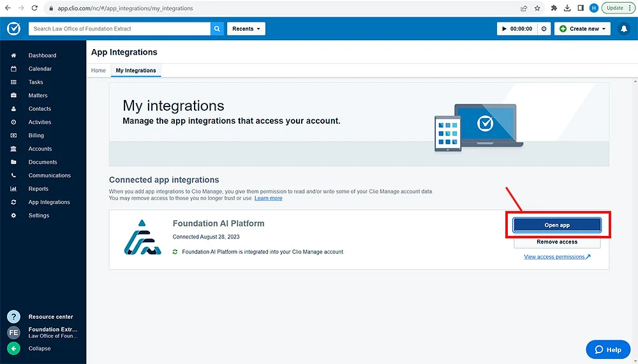Click the Calendar sidebar icon

pyautogui.click(x=13, y=69)
